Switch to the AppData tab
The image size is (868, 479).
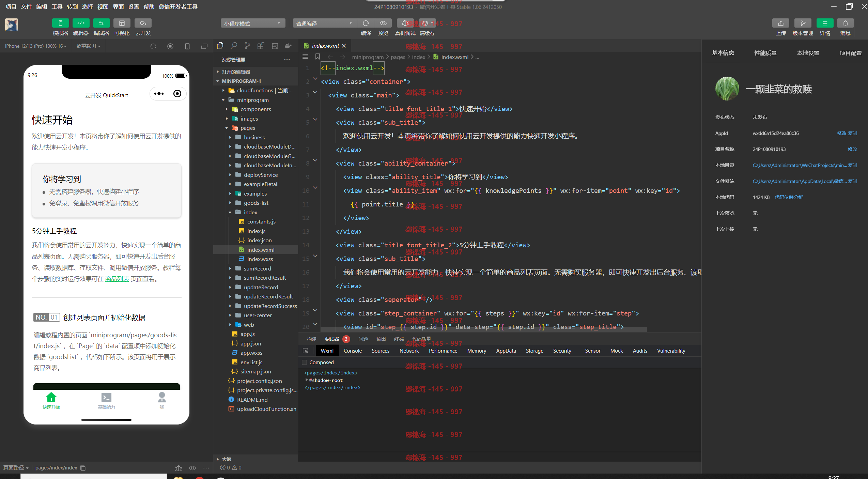(x=506, y=351)
